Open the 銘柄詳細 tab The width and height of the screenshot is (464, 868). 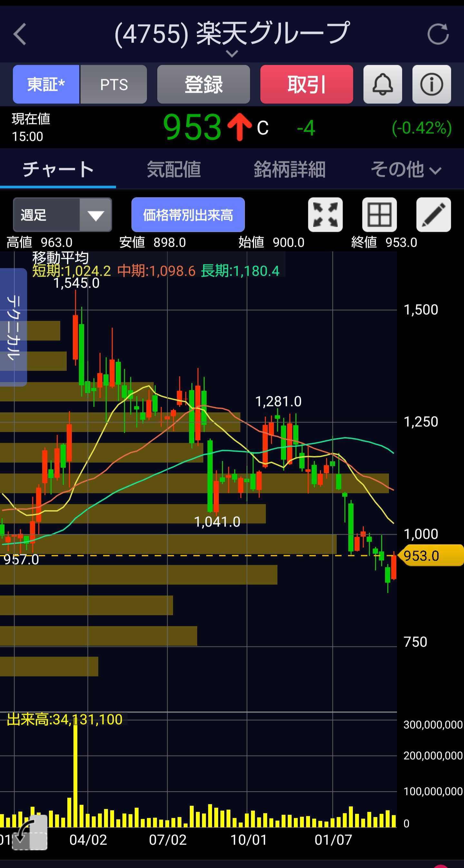click(x=290, y=169)
